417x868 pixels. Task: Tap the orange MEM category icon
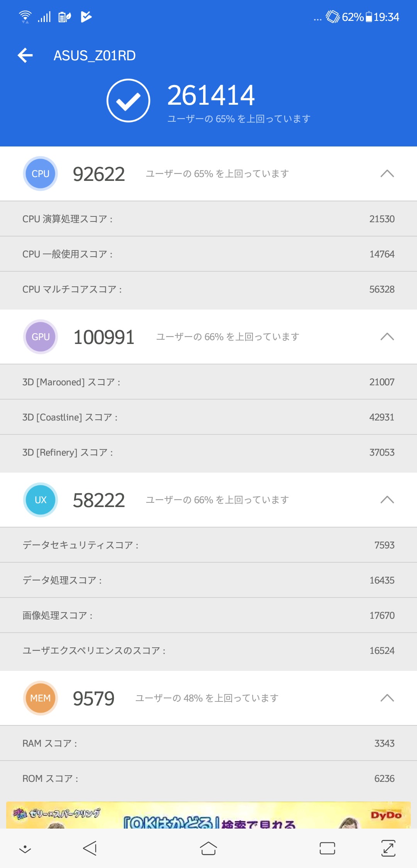(x=41, y=698)
